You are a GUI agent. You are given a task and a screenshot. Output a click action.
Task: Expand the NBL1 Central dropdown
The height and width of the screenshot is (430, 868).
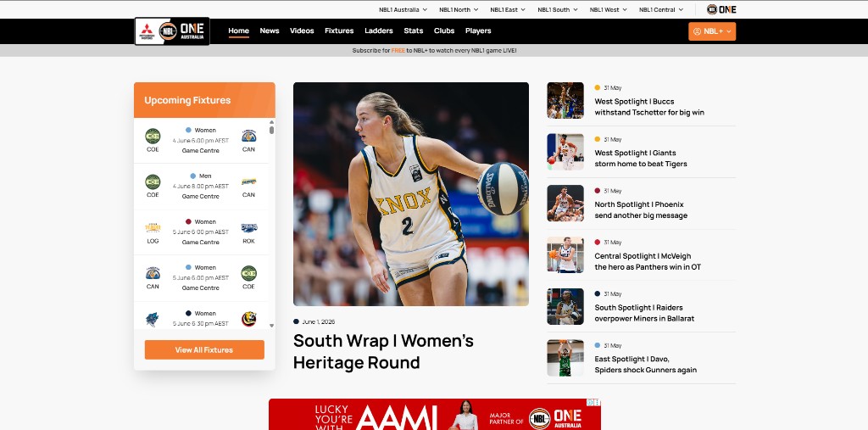661,9
